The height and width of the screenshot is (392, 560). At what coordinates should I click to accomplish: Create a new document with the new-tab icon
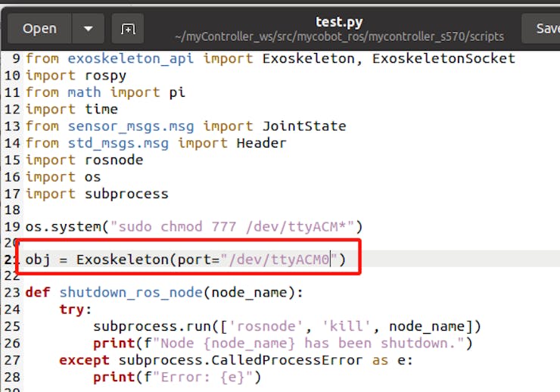128,29
